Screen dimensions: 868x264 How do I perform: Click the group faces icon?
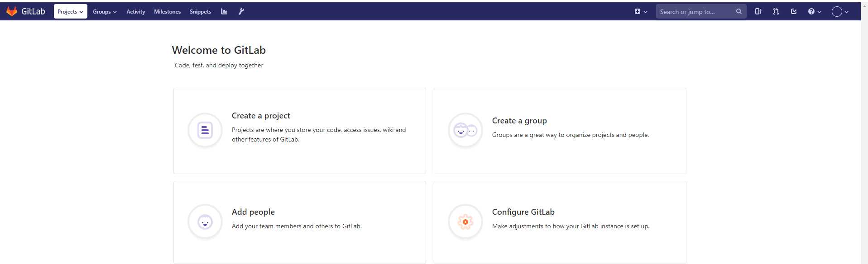pyautogui.click(x=465, y=130)
